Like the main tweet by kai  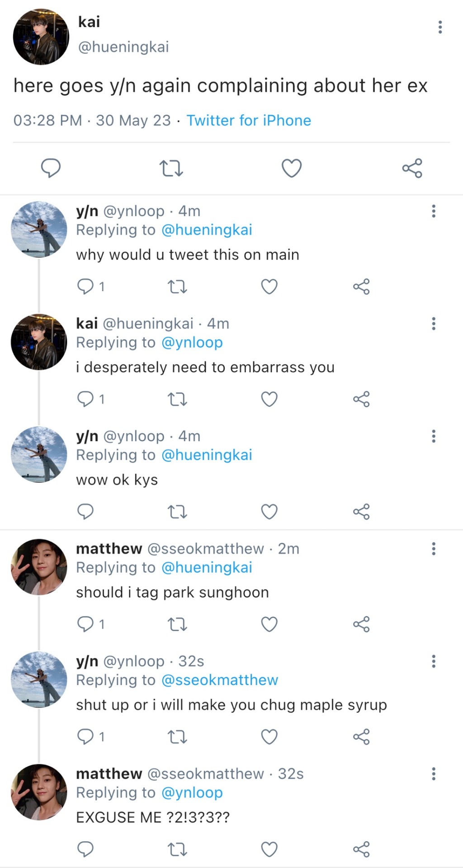292,168
